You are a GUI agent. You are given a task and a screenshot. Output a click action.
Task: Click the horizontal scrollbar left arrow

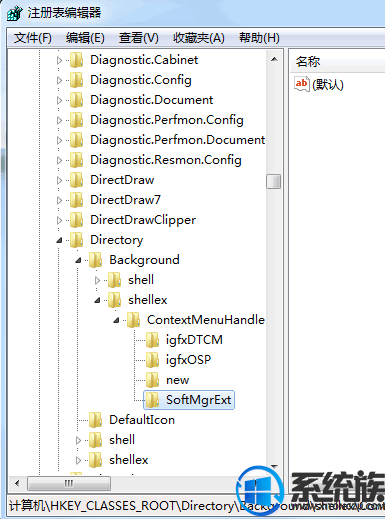click(x=17, y=483)
